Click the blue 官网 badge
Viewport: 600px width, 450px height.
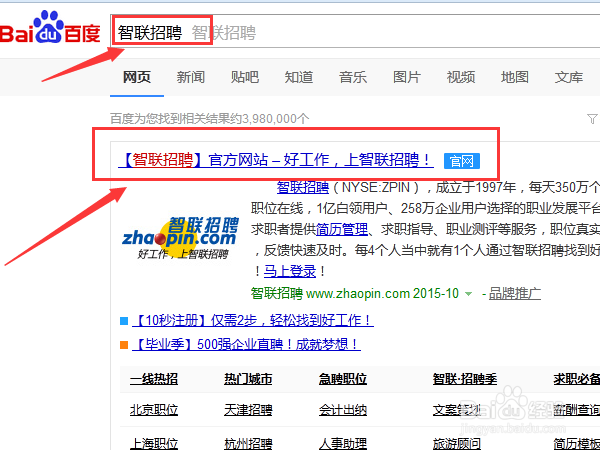click(461, 161)
